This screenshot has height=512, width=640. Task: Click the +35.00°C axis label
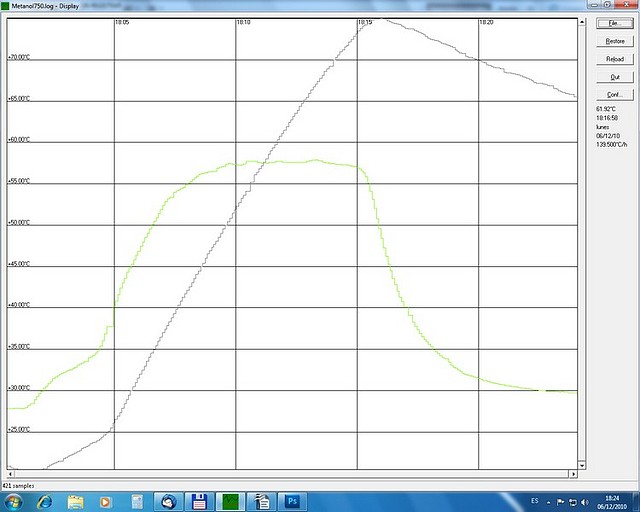pyautogui.click(x=19, y=347)
